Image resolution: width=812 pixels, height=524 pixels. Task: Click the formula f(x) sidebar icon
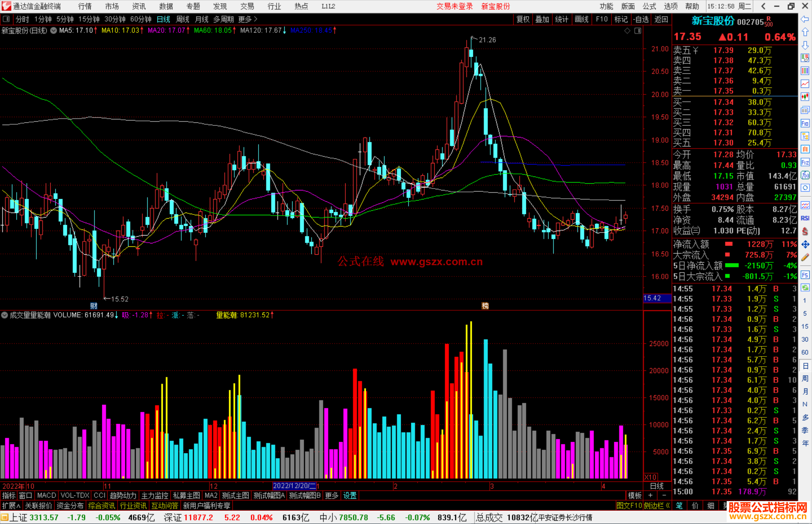(805, 175)
